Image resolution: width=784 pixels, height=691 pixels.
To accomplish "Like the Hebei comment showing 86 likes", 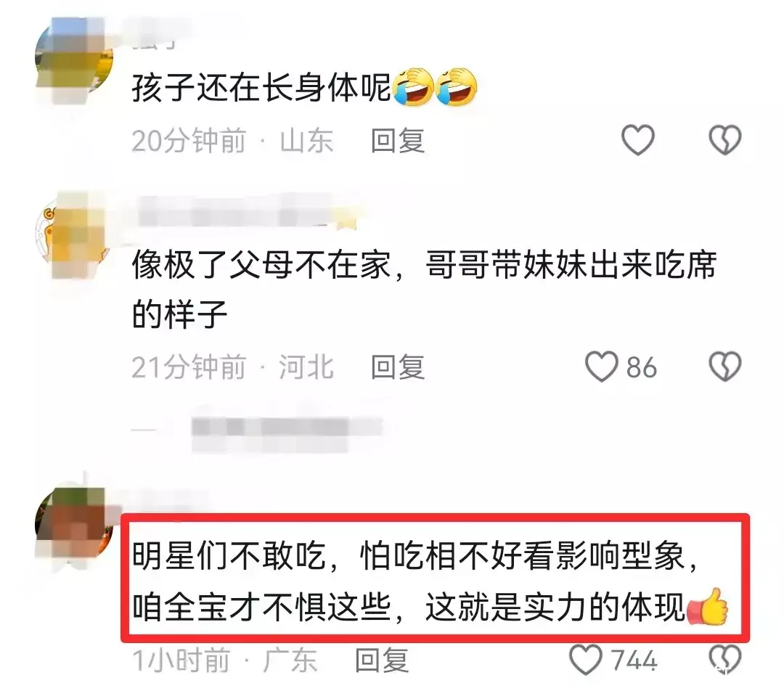I will pos(602,367).
